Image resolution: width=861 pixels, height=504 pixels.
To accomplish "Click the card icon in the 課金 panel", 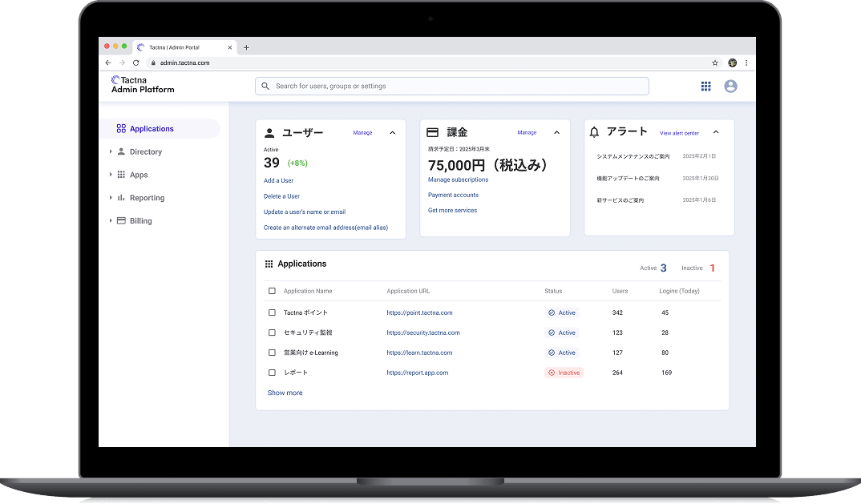I will tap(433, 132).
